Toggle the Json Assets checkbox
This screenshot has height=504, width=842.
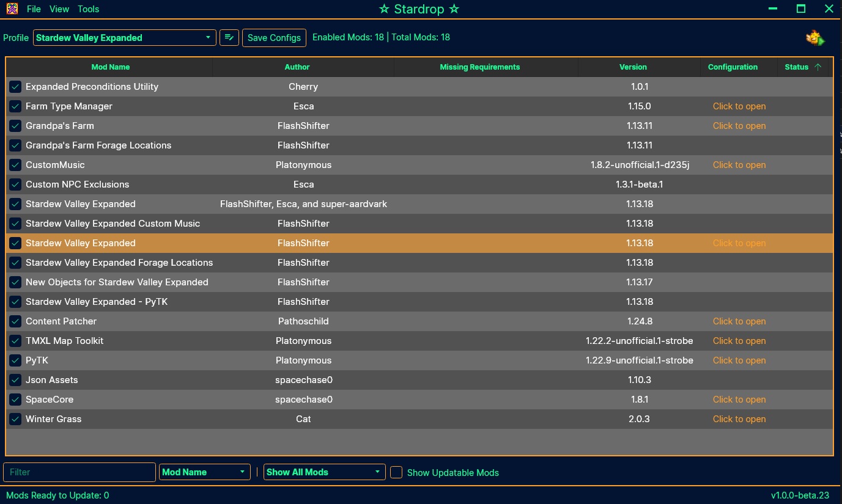click(15, 380)
